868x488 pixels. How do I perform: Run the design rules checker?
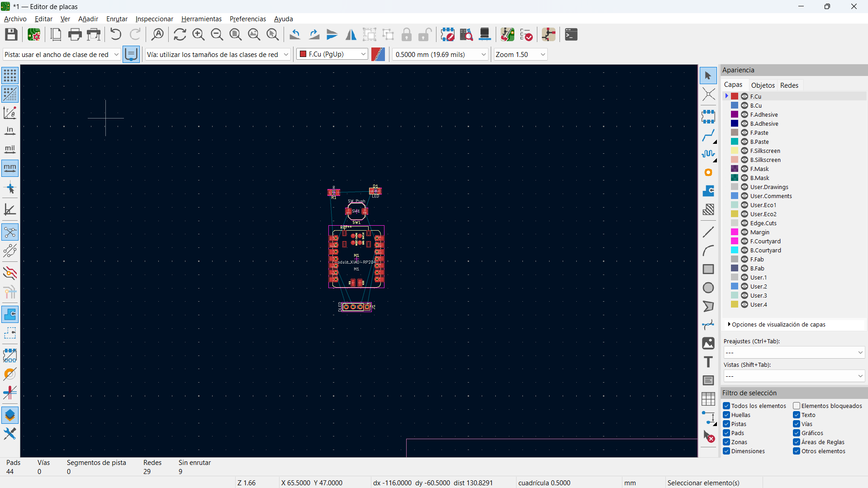point(526,34)
